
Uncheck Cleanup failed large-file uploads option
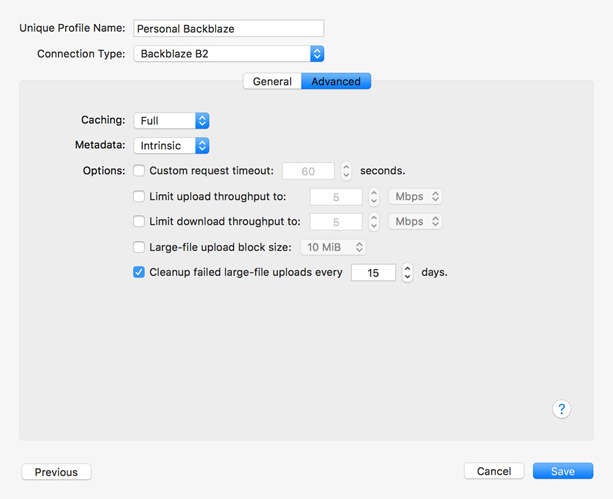click(139, 272)
